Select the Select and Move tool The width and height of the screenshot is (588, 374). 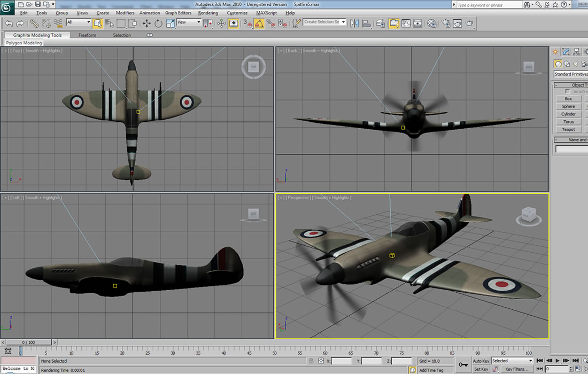coord(146,23)
